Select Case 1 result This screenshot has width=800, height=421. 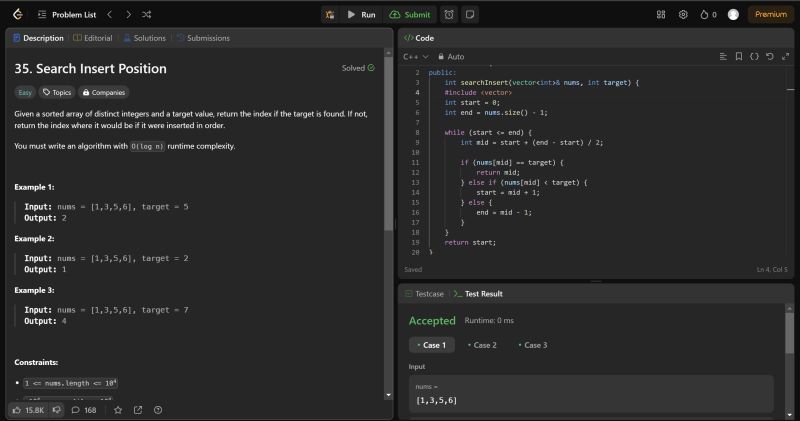(432, 345)
